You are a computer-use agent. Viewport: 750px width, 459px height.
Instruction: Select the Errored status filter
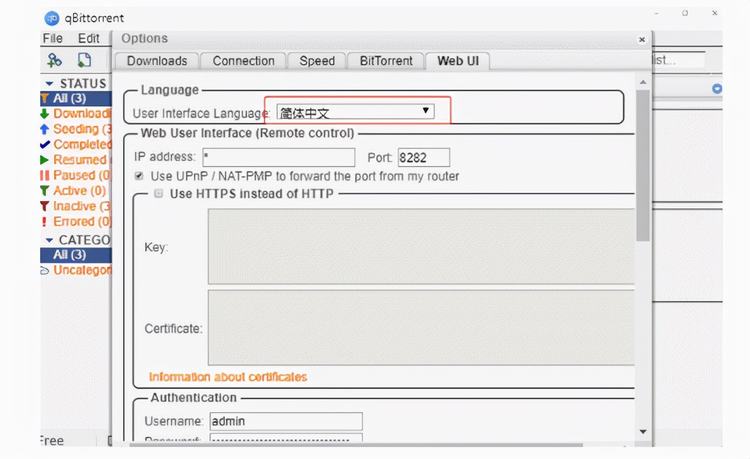(76, 221)
